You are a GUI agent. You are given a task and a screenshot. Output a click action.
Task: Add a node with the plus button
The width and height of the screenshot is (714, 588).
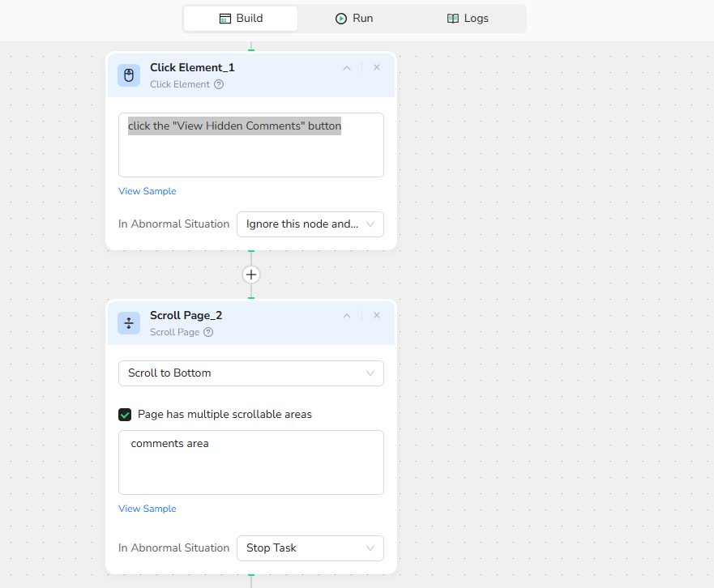[x=251, y=275]
